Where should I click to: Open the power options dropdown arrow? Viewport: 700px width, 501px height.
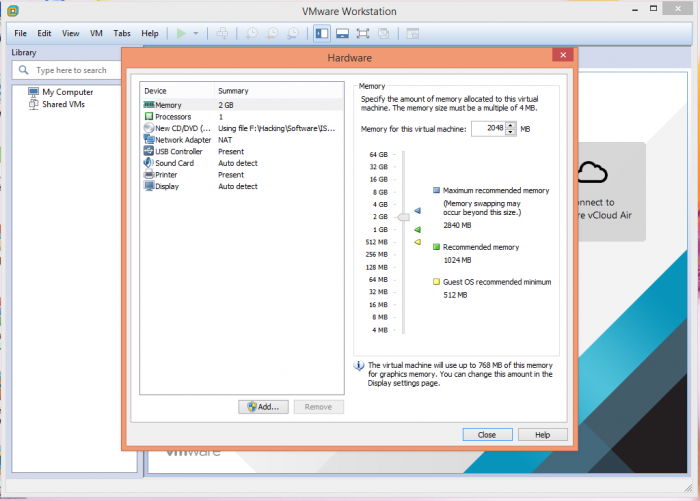pyautogui.click(x=196, y=33)
